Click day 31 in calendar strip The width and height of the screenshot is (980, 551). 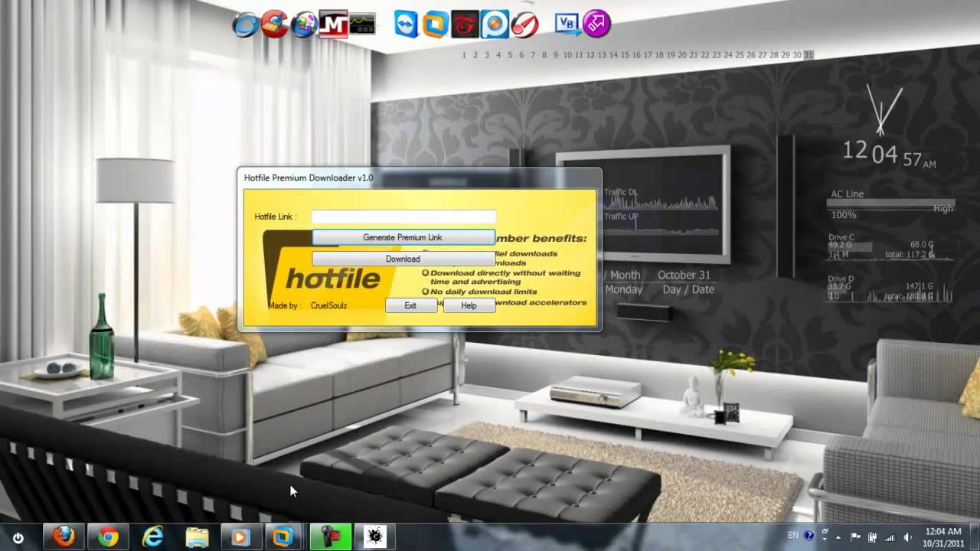(808, 55)
